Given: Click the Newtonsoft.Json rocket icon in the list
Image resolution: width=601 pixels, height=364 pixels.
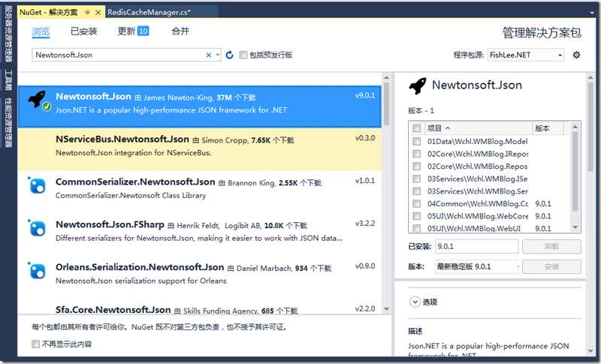Looking at the screenshot, I should (37, 99).
